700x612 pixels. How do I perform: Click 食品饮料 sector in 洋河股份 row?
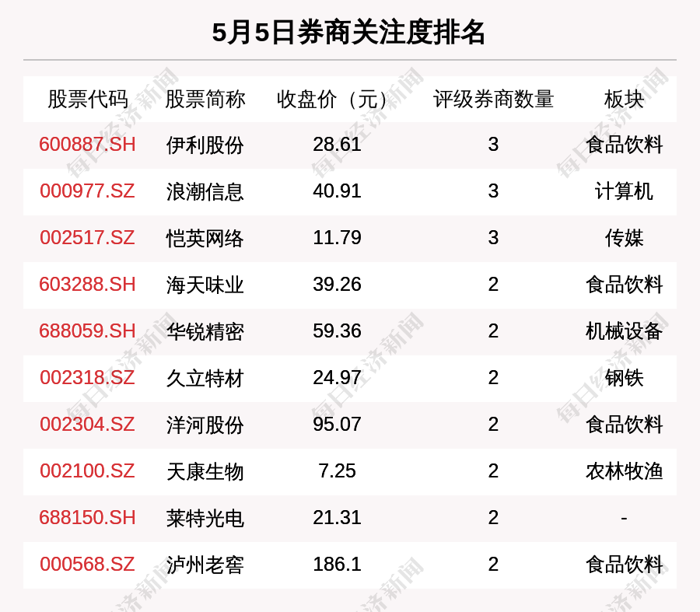pos(624,425)
